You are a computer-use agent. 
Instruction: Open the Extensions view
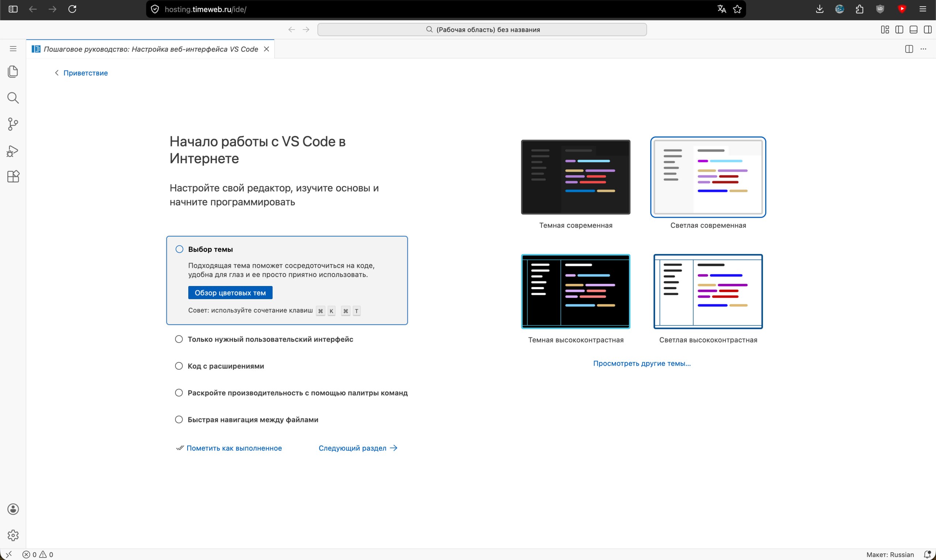13,176
